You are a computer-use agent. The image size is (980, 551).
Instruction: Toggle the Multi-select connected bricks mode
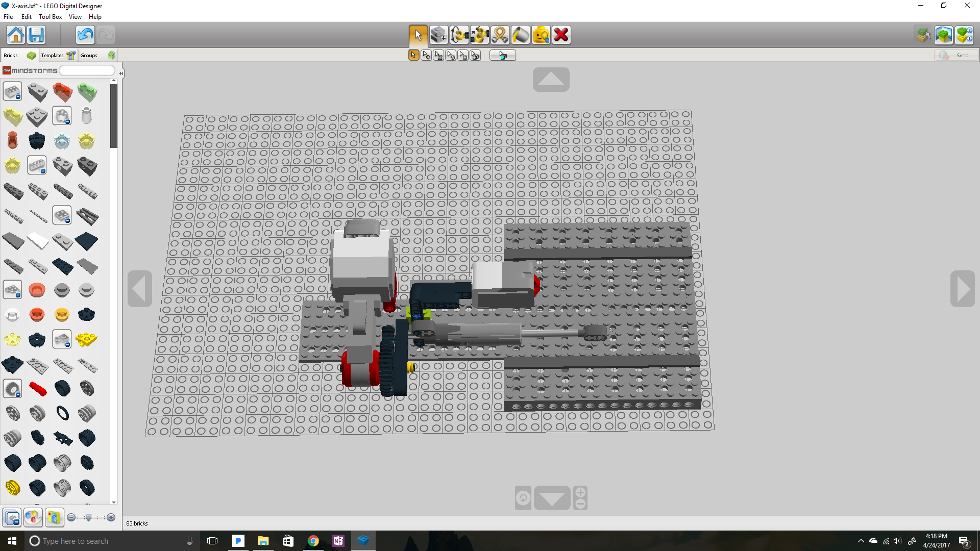click(x=426, y=55)
